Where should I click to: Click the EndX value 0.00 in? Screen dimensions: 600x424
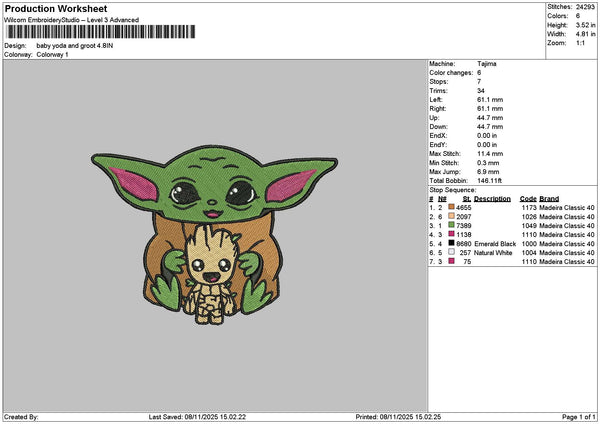[487, 136]
